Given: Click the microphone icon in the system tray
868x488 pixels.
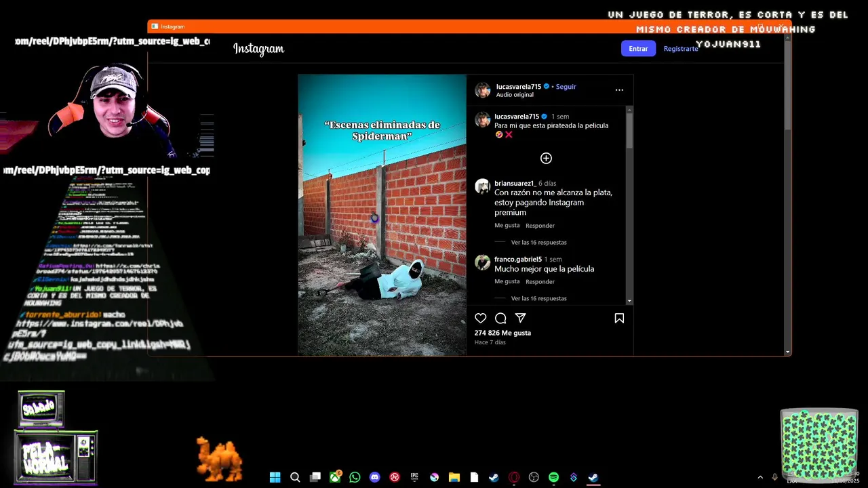Looking at the screenshot, I should click(x=774, y=477).
